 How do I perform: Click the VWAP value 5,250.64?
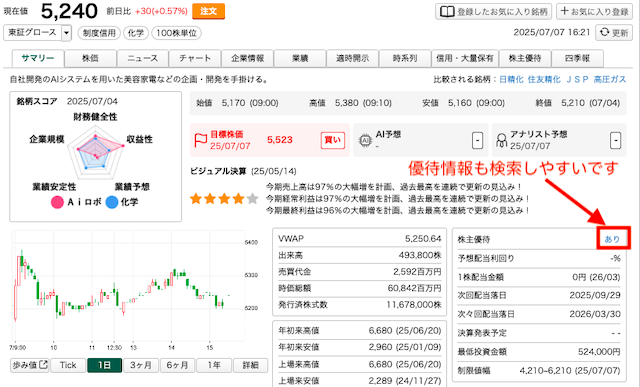coord(423,239)
